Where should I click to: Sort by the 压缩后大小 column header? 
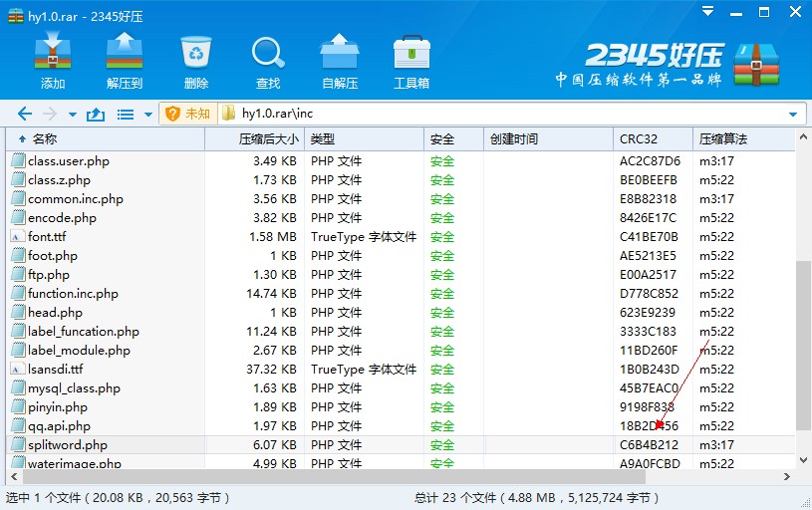(x=254, y=138)
